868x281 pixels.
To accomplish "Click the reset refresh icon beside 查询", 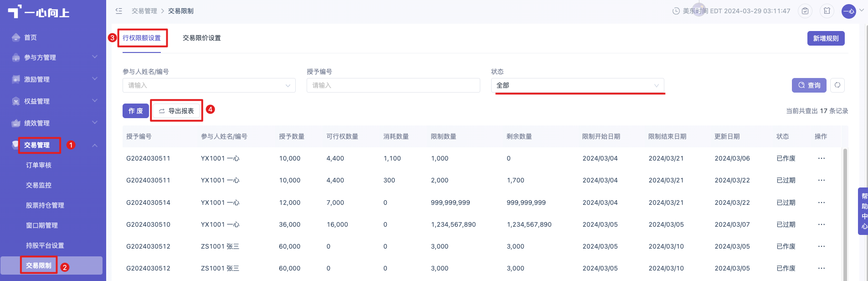I will (837, 85).
